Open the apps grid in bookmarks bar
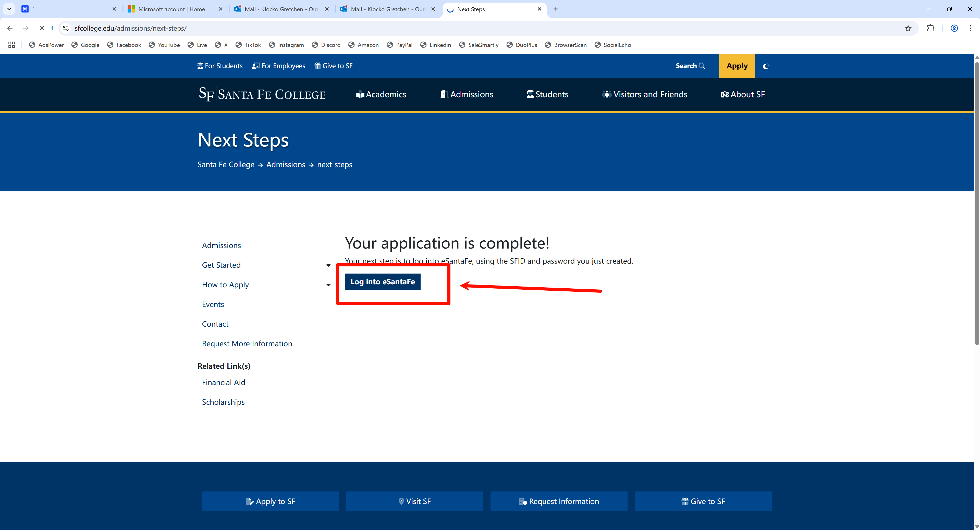The width and height of the screenshot is (980, 530). (11, 45)
